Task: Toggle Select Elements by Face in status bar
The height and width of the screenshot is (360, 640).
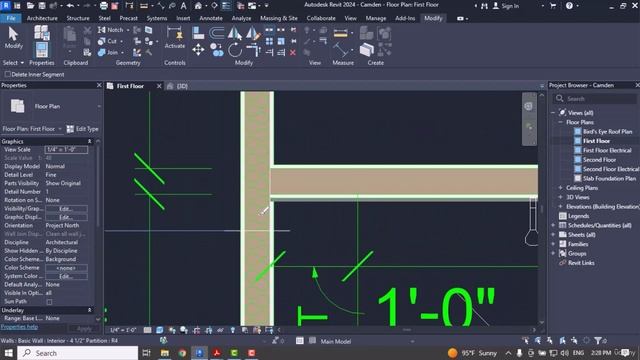Action: (x=562, y=340)
